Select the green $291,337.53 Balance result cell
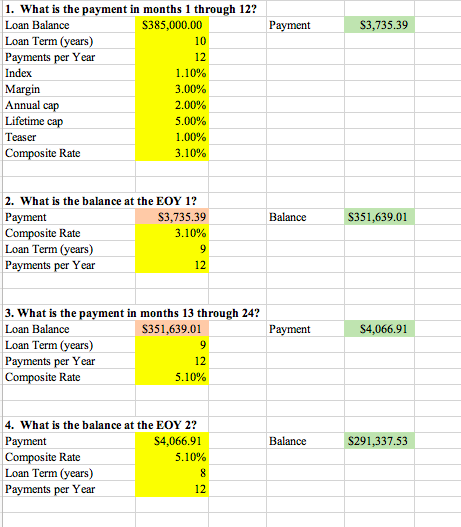The height and width of the screenshot is (527, 461). pos(379,441)
